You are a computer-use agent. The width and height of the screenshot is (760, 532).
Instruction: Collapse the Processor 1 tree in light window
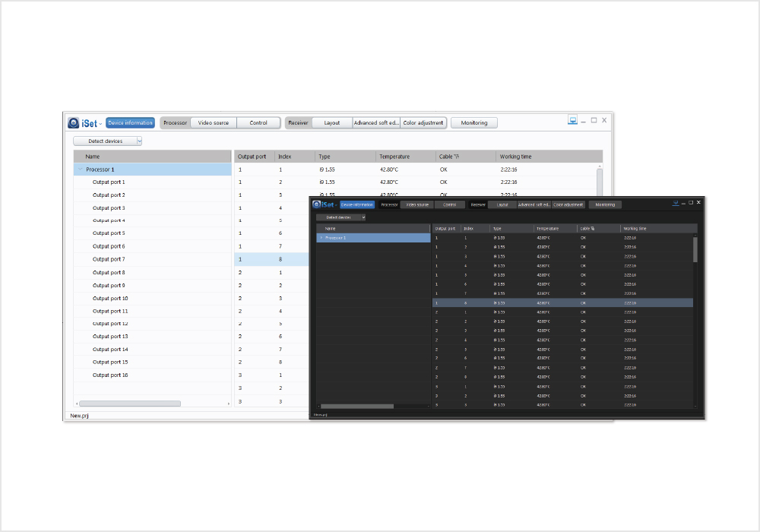81,169
